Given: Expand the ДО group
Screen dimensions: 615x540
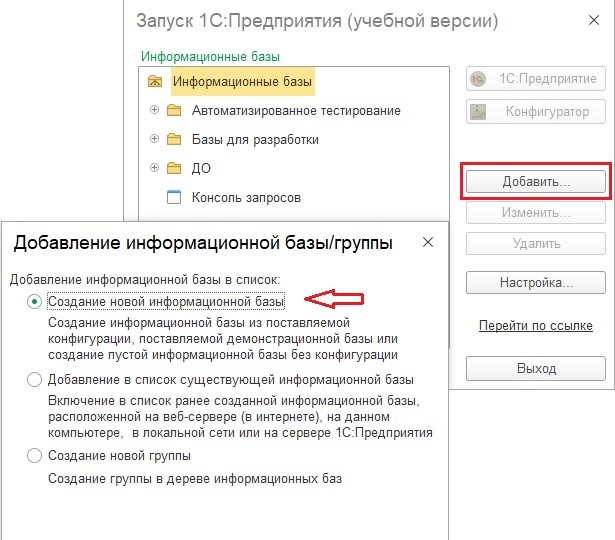Looking at the screenshot, I should (x=154, y=168).
